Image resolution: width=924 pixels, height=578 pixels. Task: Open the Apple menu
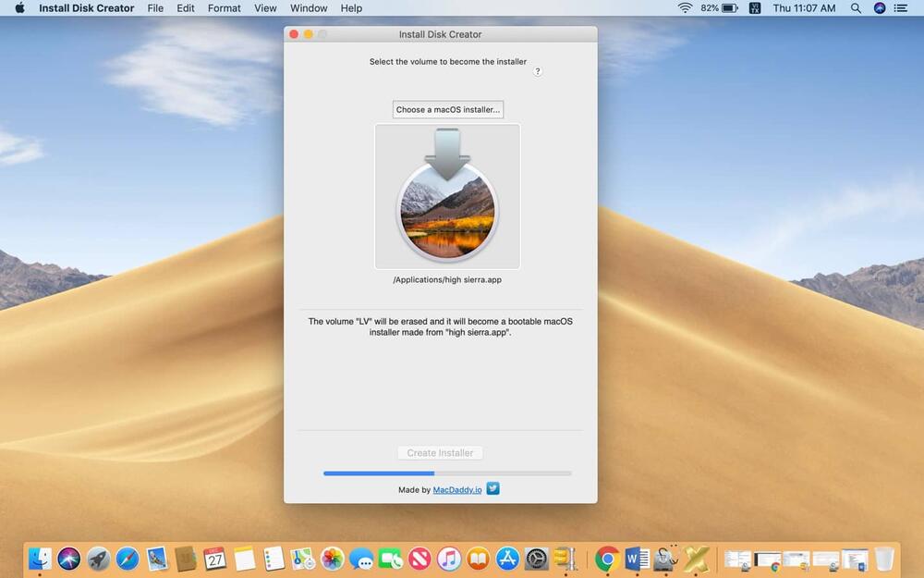coord(19,8)
